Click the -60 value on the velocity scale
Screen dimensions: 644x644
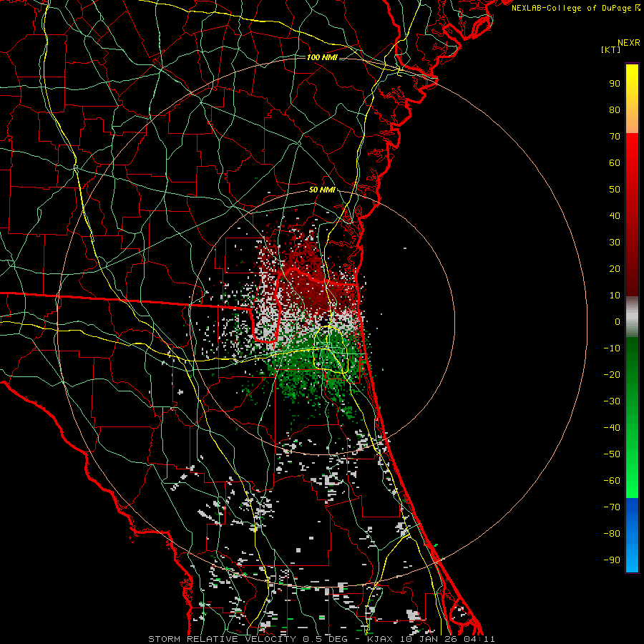(612, 481)
